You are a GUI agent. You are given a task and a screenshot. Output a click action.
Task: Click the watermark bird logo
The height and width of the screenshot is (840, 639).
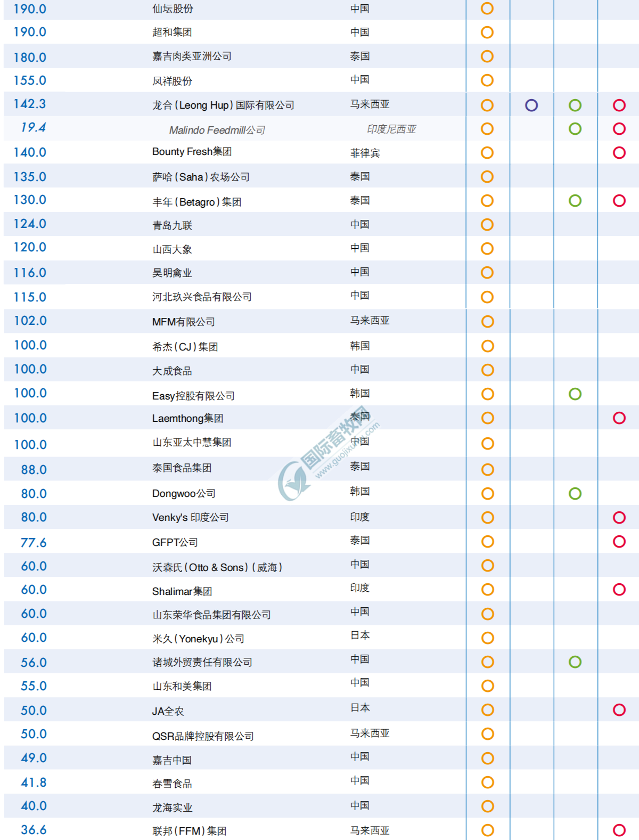click(293, 481)
